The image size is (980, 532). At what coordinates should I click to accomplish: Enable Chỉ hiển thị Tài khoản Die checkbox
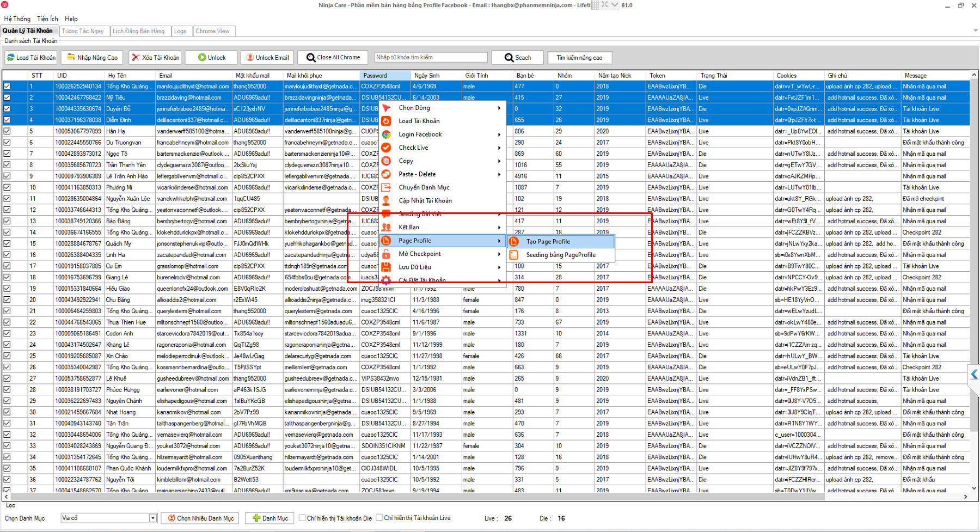coord(302,518)
